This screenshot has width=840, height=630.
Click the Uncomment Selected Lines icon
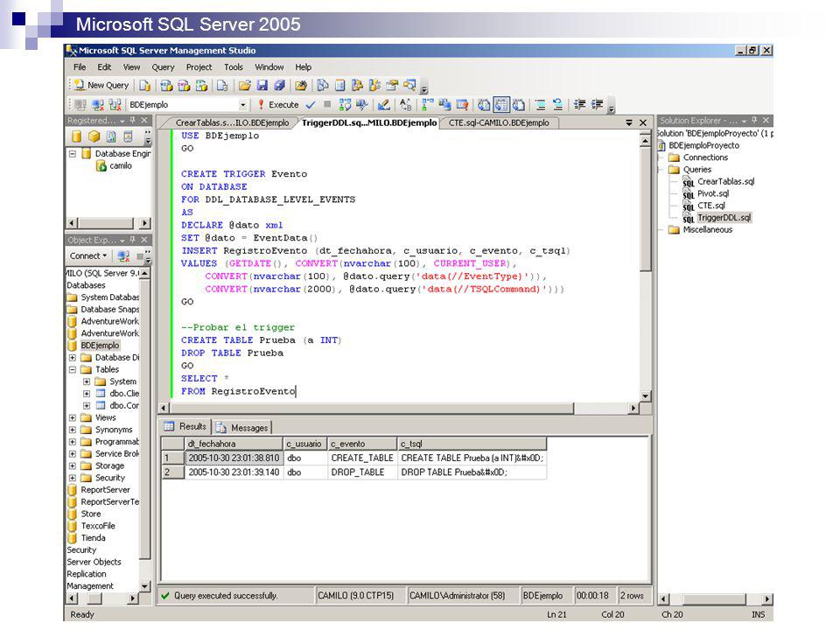[x=557, y=104]
